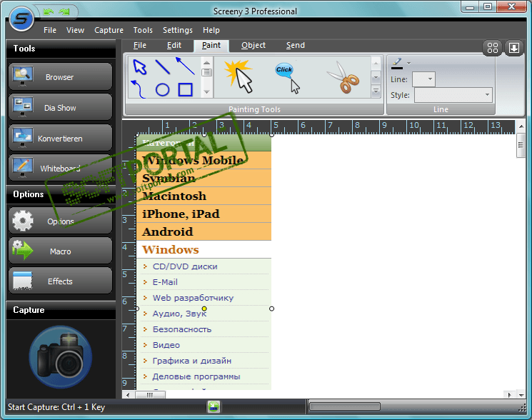Screen dimensions: 532x420
Task: Open the Options button with gear
Action: pos(61,221)
